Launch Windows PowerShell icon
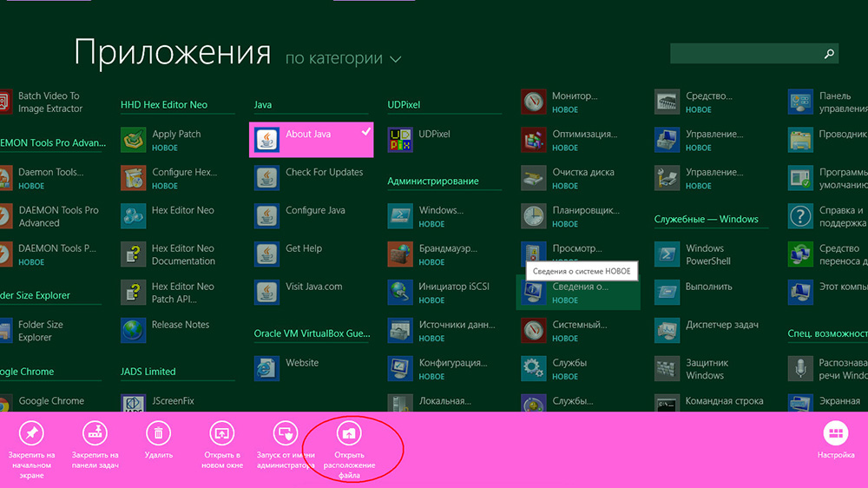The height and width of the screenshot is (488, 868). point(667,254)
